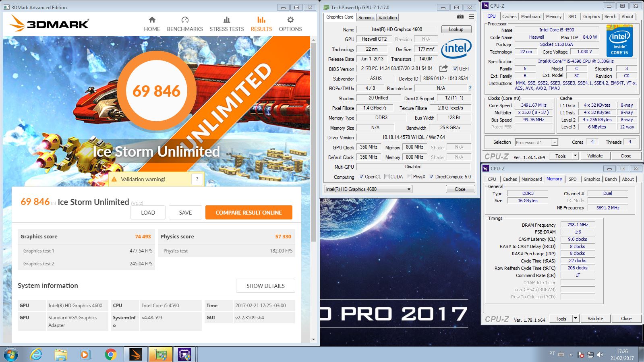644x362 pixels.
Task: Toggle CUDA checkbox in GPU-Z
Action: [387, 177]
